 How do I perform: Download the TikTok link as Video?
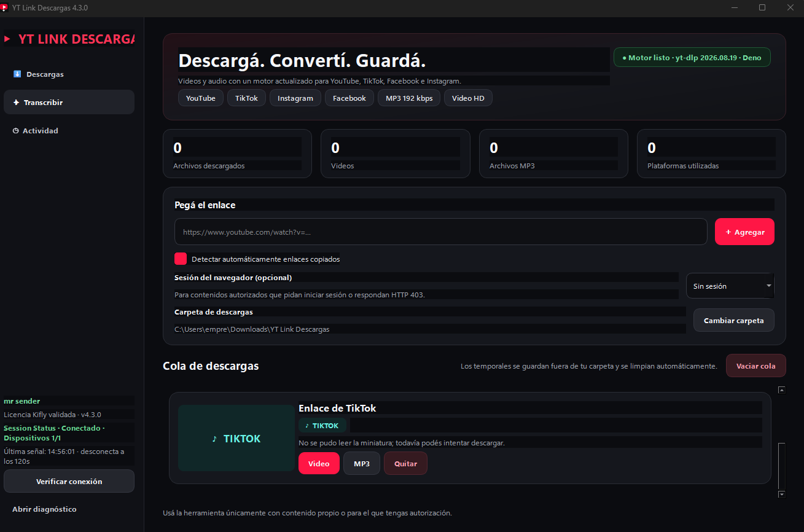(319, 464)
